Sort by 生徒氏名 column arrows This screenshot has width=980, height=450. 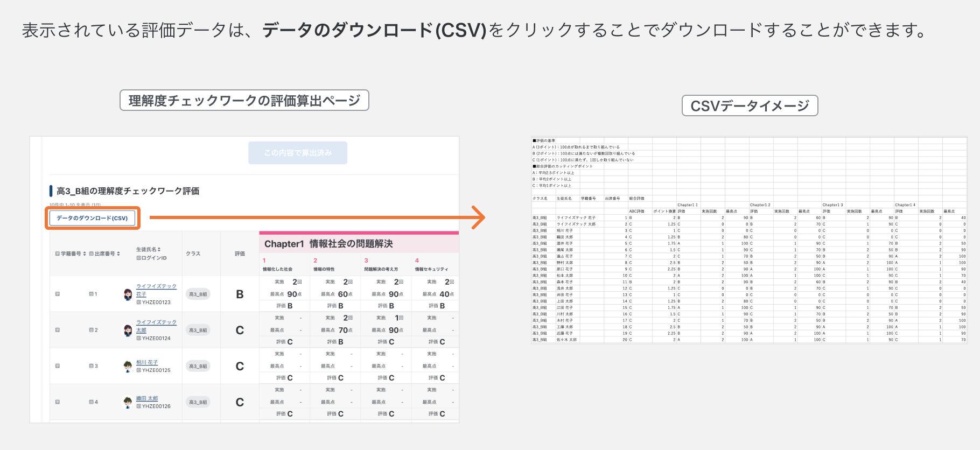159,249
